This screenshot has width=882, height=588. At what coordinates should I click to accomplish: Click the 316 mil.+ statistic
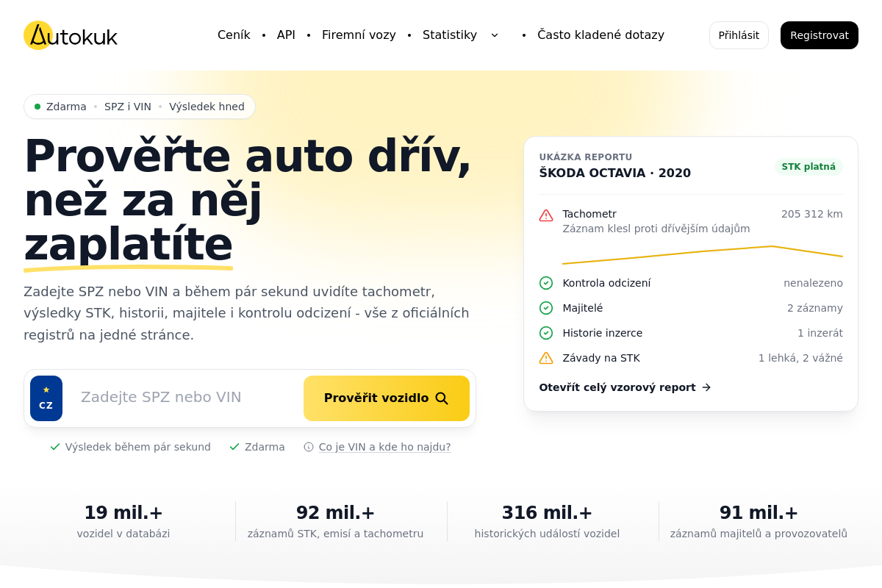coord(547,513)
